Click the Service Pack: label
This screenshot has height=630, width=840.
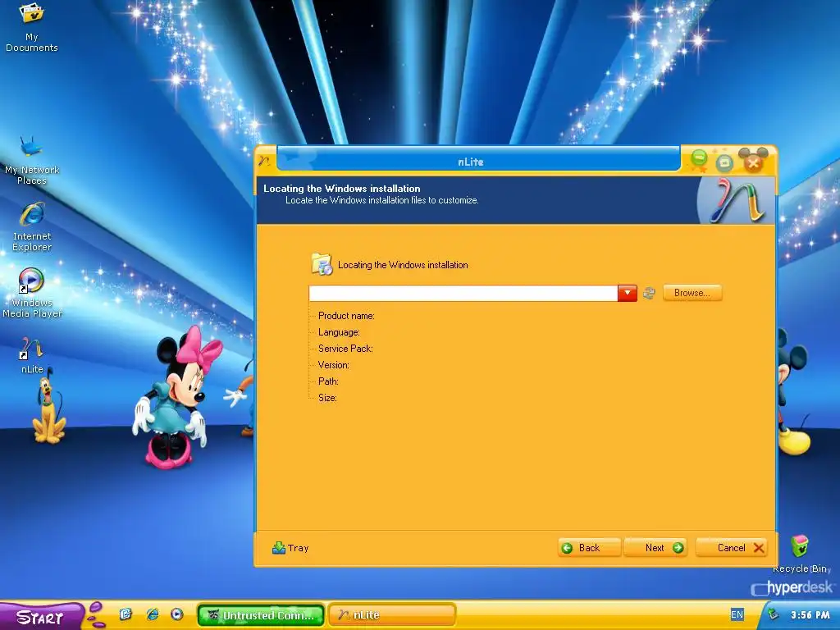(x=345, y=348)
